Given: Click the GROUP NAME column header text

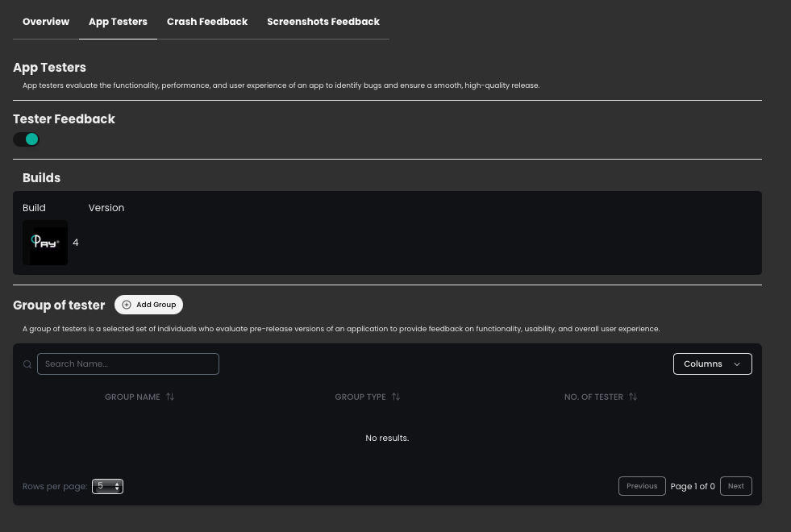Looking at the screenshot, I should 132,397.
